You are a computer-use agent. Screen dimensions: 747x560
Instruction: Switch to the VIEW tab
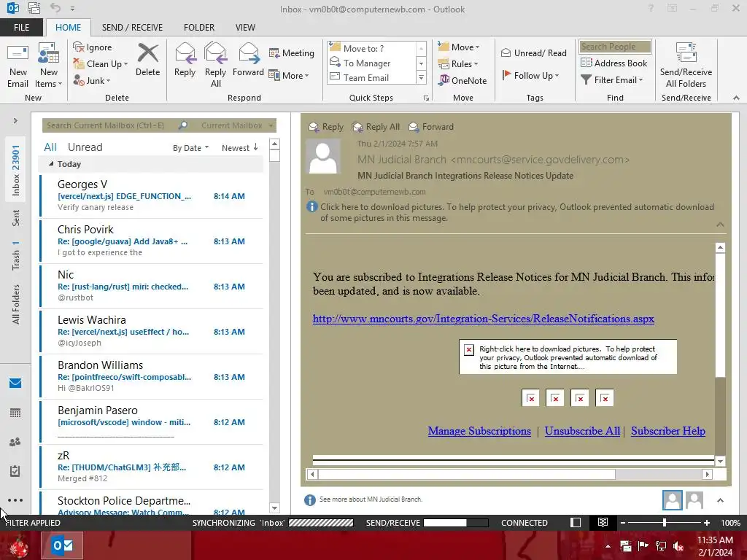pyautogui.click(x=245, y=28)
